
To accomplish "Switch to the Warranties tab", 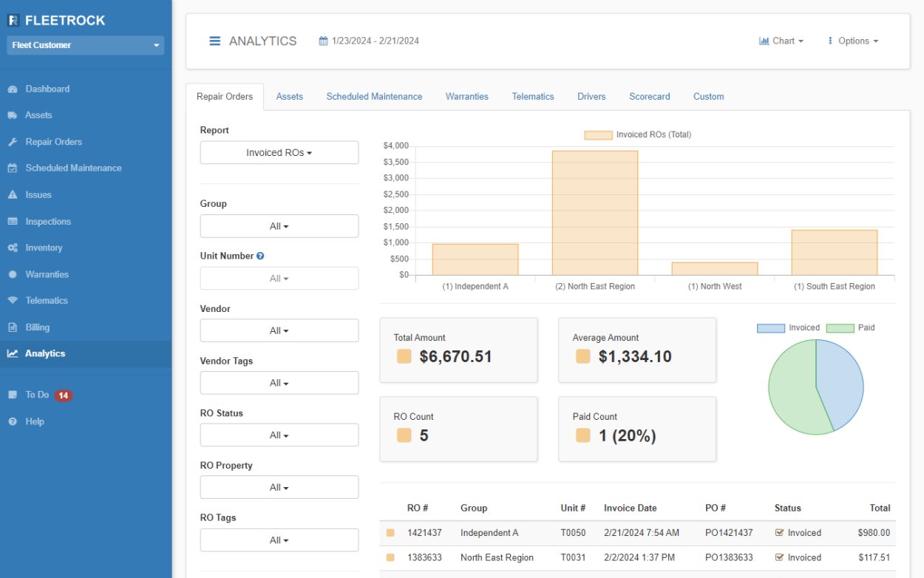I will (x=466, y=97).
